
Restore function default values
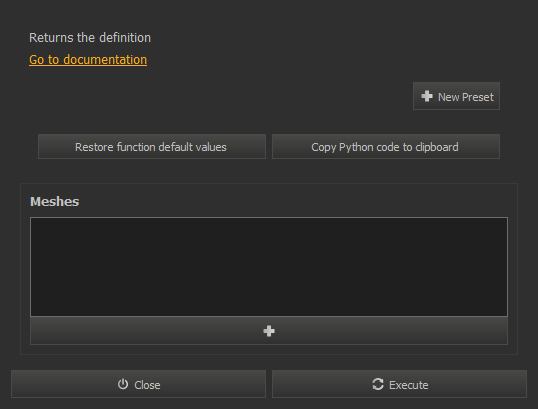click(x=152, y=147)
